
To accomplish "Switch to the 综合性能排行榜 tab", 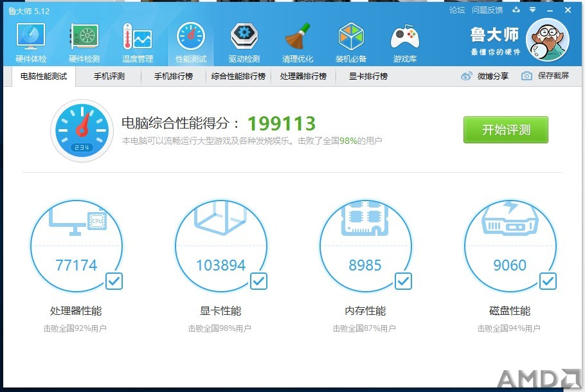I will [239, 76].
